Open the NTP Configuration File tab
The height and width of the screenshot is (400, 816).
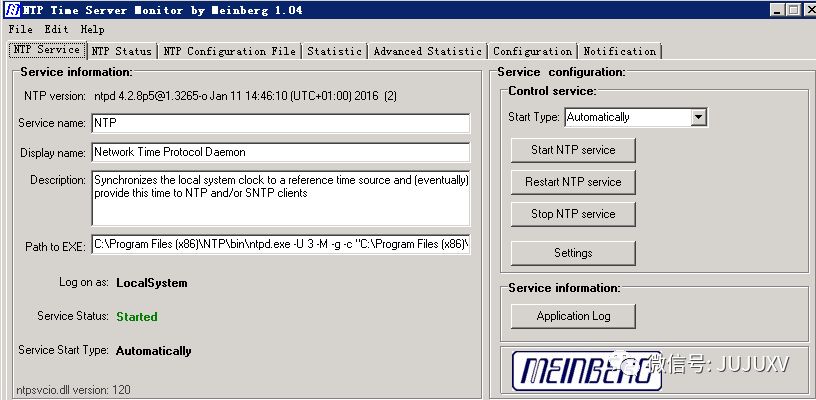point(230,51)
